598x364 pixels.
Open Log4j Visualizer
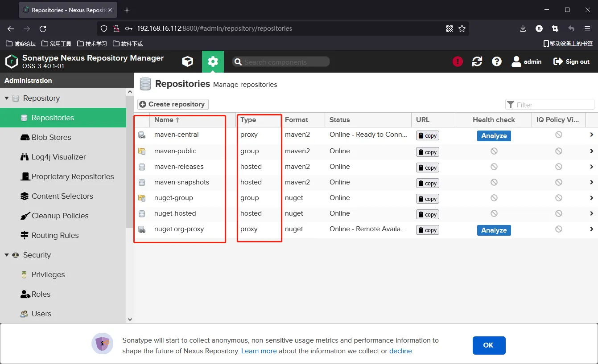pyautogui.click(x=63, y=157)
